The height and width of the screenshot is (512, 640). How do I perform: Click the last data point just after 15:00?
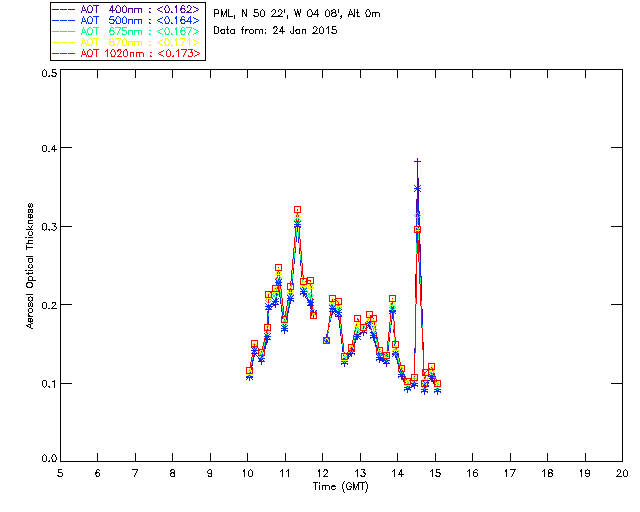pos(437,384)
